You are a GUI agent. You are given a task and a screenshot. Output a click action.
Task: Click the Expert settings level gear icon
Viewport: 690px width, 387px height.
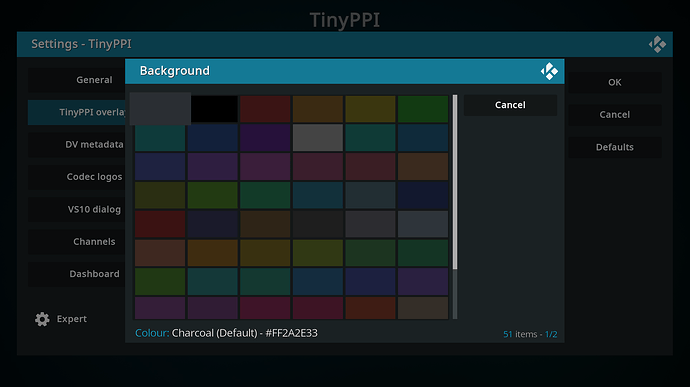click(x=42, y=319)
